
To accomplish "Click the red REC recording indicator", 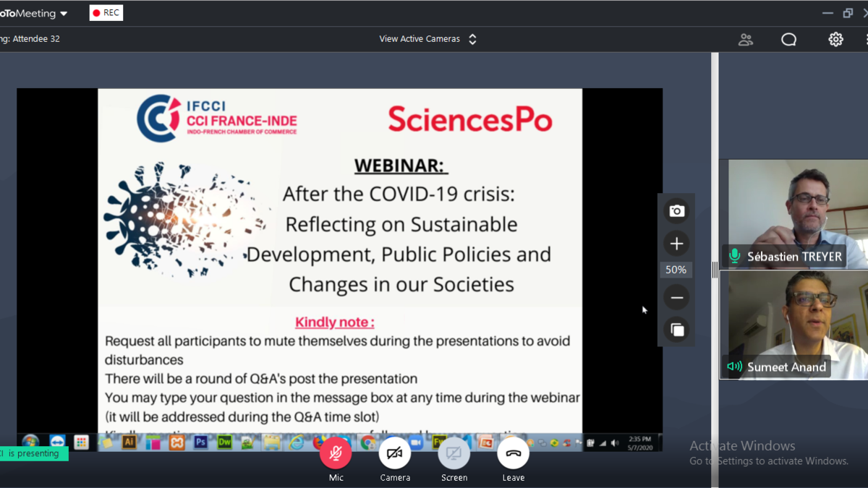I will [106, 12].
